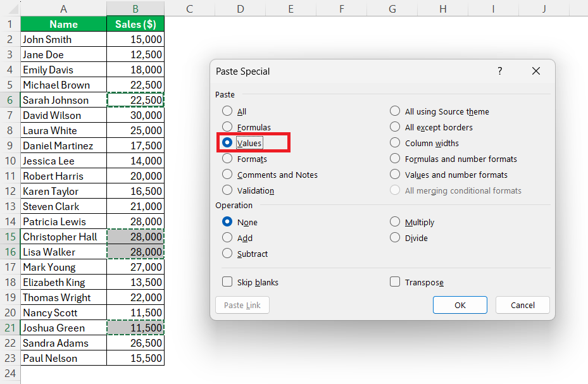The height and width of the screenshot is (384, 588).
Task: Select column C header
Action: [189, 9]
